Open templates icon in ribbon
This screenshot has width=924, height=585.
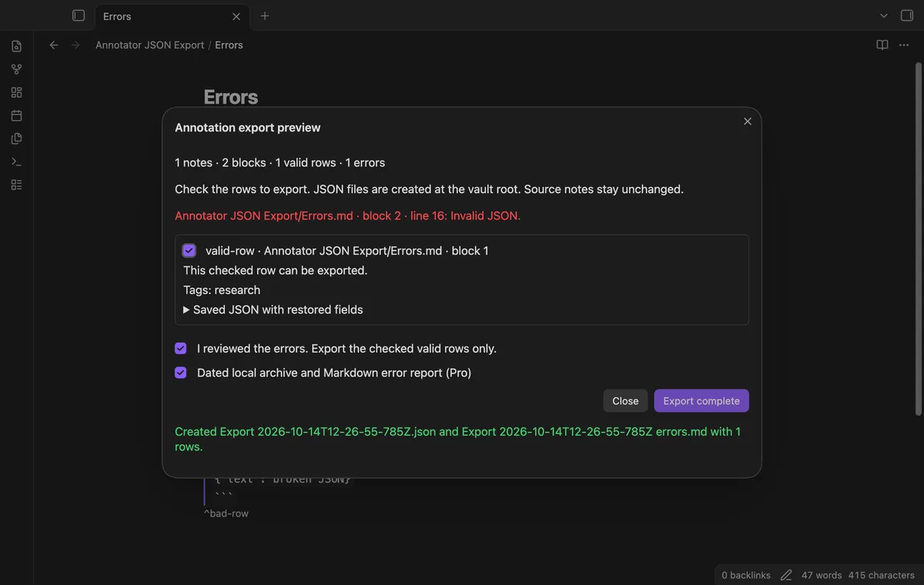[16, 139]
